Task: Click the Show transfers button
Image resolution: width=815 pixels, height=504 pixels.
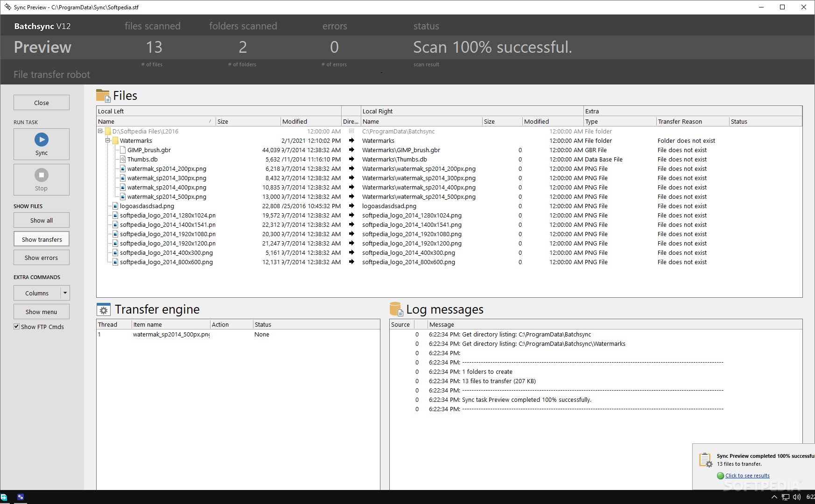Action: coord(42,239)
